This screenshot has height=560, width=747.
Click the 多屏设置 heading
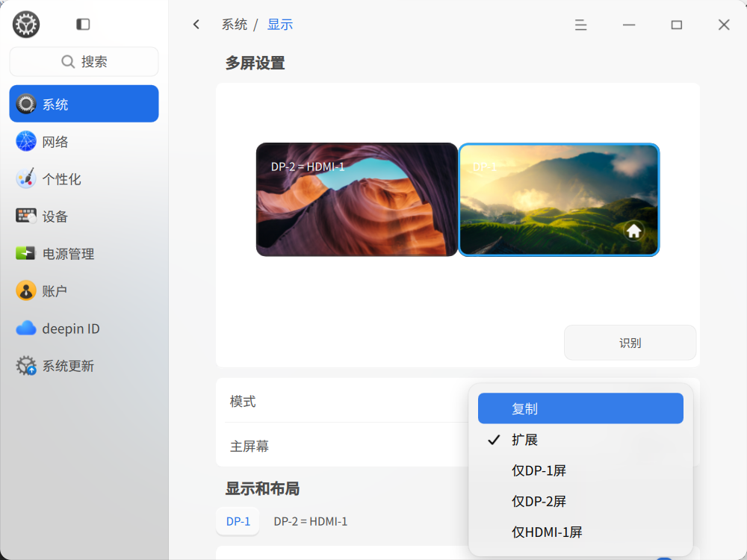[x=255, y=63]
